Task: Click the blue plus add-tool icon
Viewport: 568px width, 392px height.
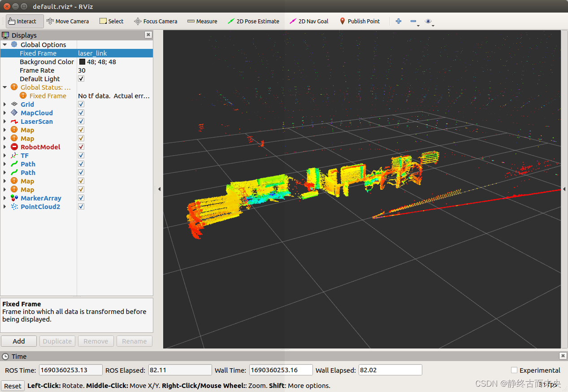Action: tap(398, 21)
